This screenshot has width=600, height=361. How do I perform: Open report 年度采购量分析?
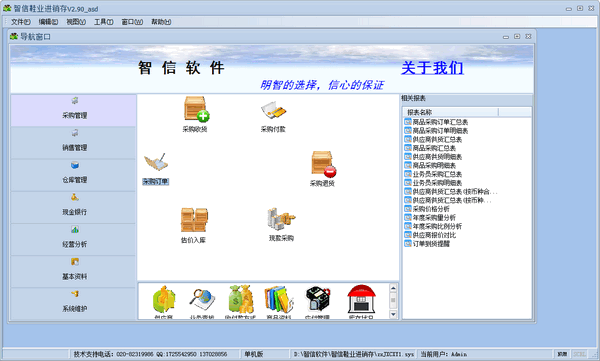(x=430, y=218)
